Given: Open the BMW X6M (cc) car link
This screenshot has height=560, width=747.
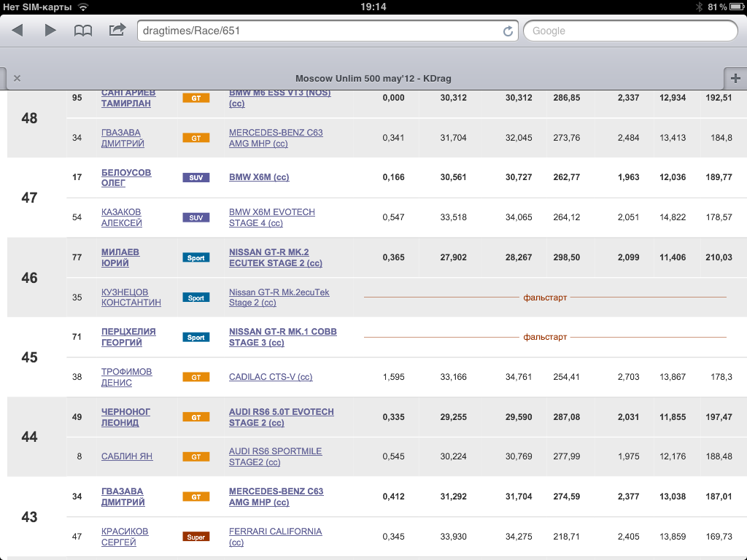Looking at the screenshot, I should 259,177.
